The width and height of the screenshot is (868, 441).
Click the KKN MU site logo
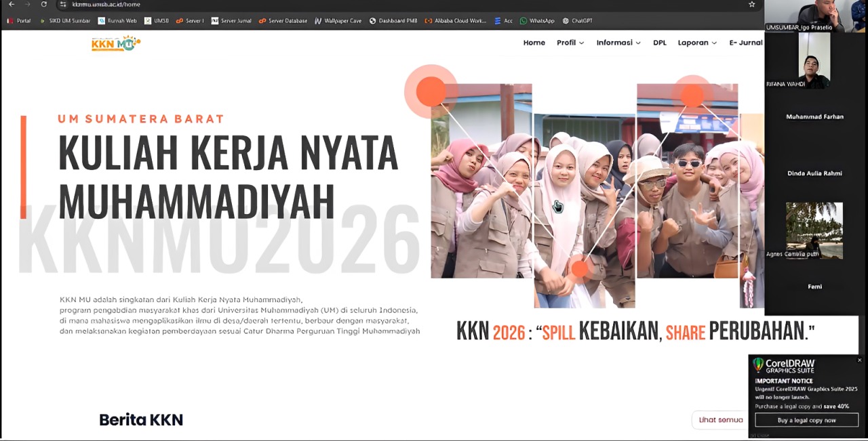pos(115,43)
